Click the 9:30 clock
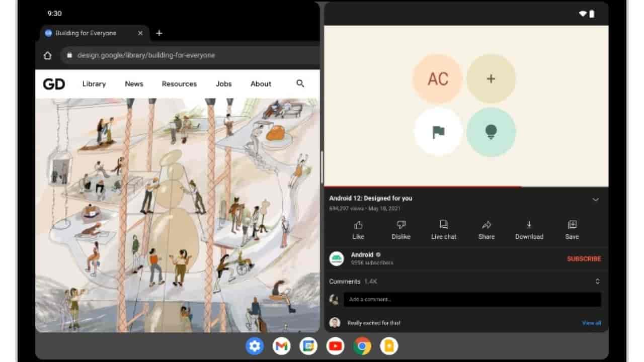The height and width of the screenshot is (362, 644). tap(55, 14)
